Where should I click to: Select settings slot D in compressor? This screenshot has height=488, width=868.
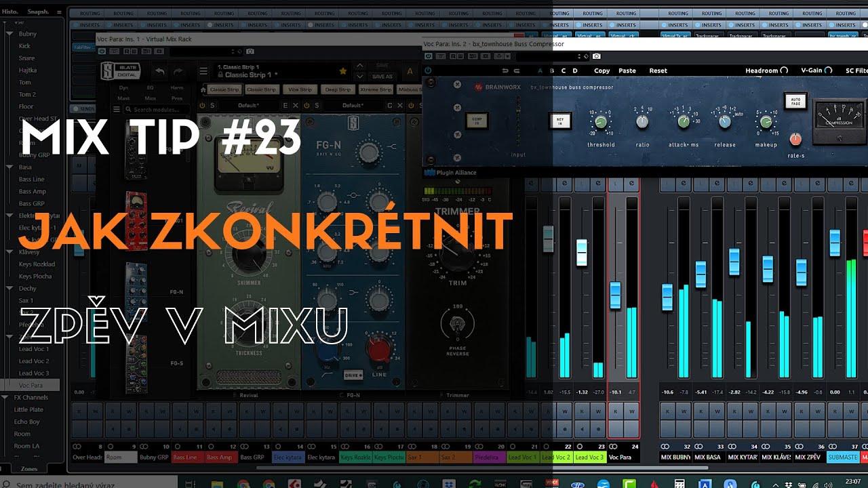click(x=575, y=70)
